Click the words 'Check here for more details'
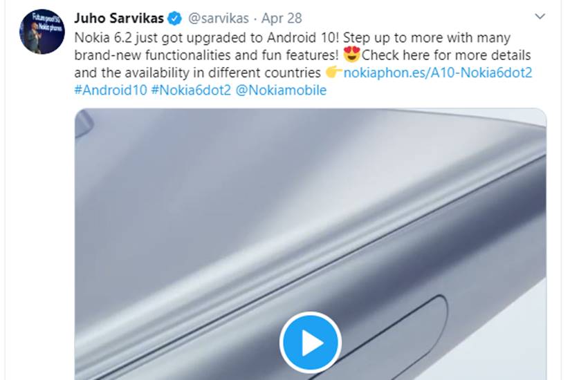The width and height of the screenshot is (588, 380). pyautogui.click(x=446, y=55)
